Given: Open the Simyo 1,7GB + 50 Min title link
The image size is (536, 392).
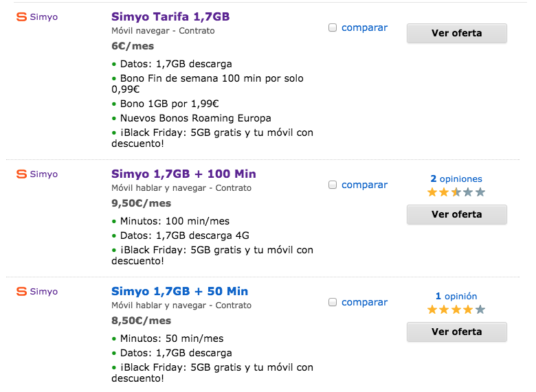Looking at the screenshot, I should pyautogui.click(x=179, y=291).
